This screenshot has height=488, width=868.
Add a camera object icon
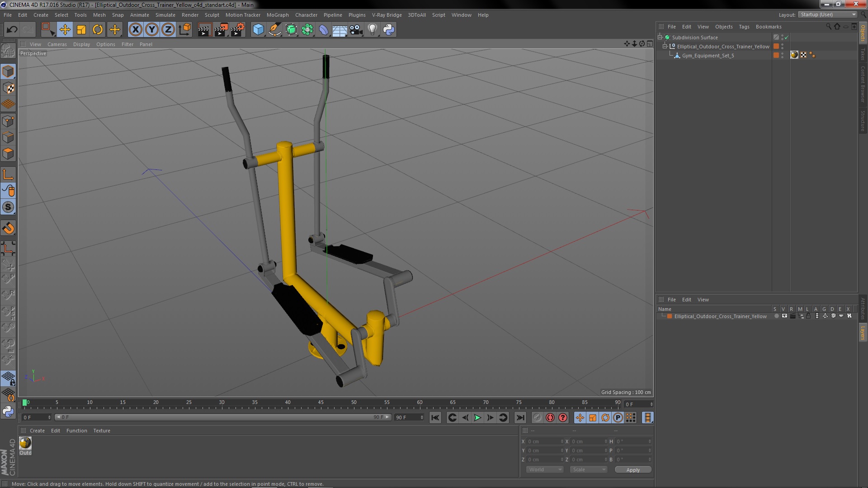[x=356, y=30]
